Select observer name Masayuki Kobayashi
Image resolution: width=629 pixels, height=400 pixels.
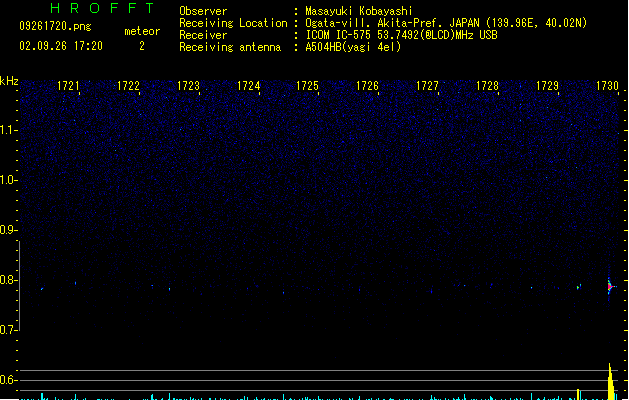pyautogui.click(x=359, y=11)
